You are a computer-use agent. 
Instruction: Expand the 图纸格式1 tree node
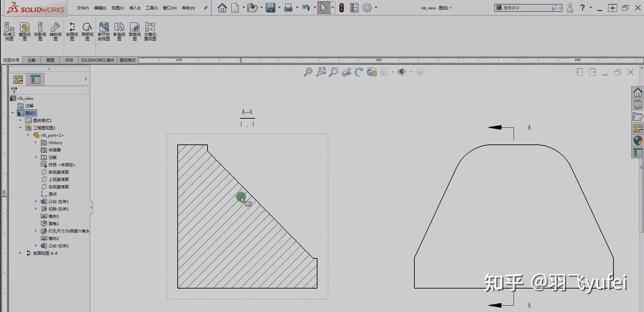pyautogui.click(x=20, y=120)
